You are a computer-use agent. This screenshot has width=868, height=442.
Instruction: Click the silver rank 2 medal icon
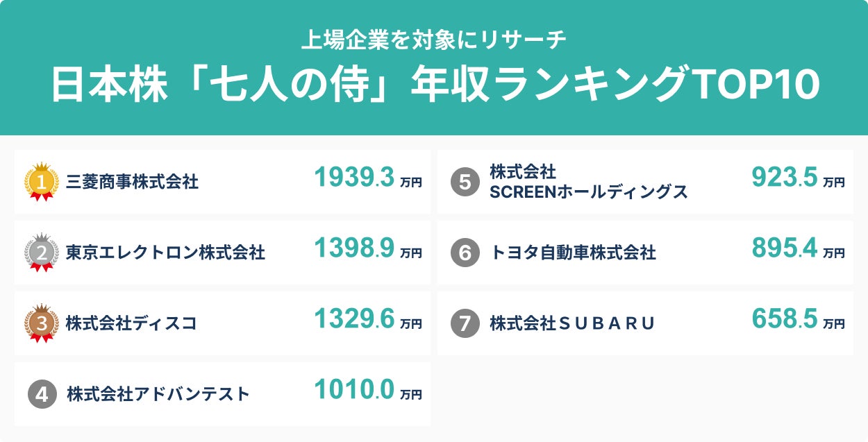[42, 253]
